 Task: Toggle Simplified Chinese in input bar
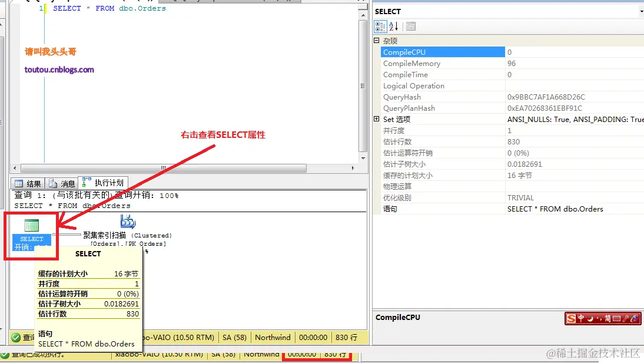[x=608, y=318]
